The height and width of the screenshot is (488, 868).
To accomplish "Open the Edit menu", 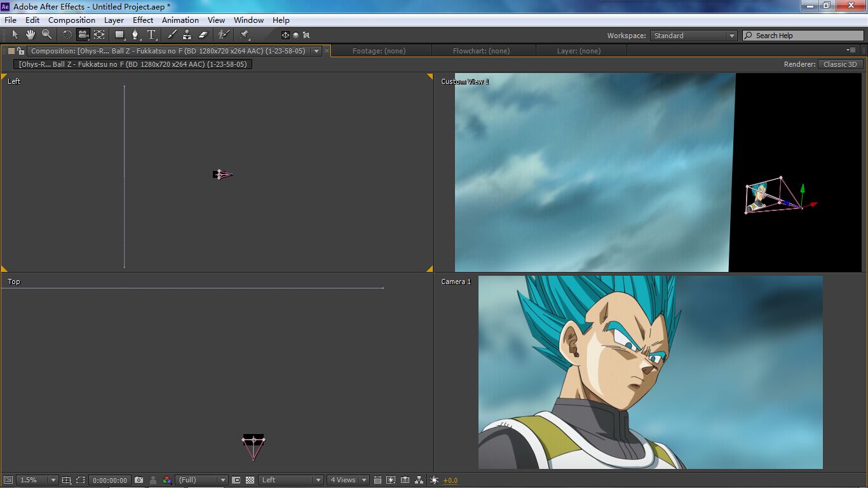I will (x=32, y=20).
